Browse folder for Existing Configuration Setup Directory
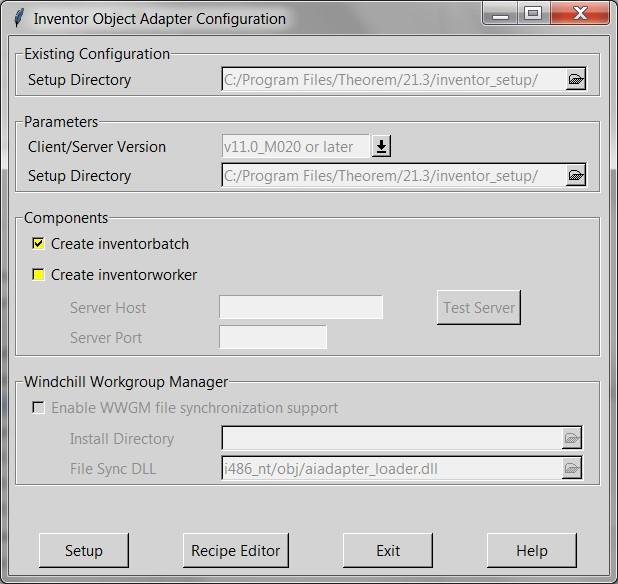618x584 pixels. 575,79
